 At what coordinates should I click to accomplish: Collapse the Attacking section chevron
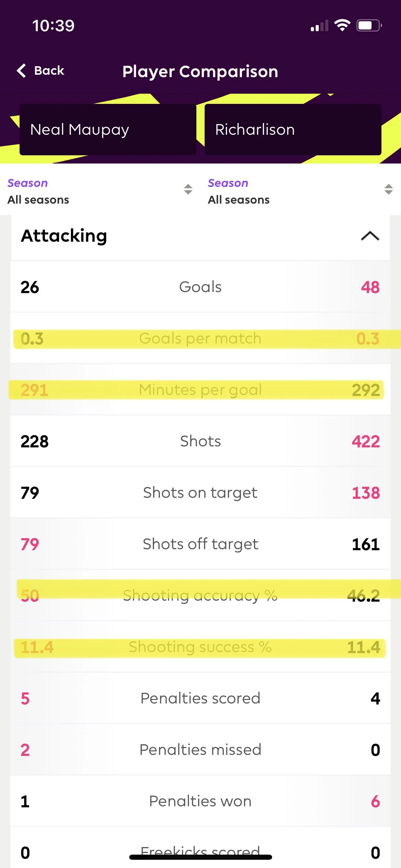pos(370,236)
